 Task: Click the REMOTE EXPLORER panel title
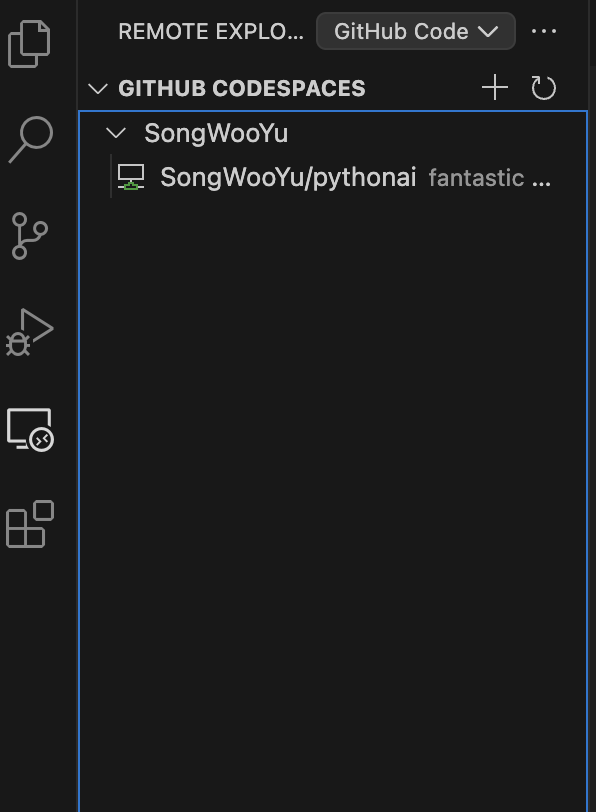point(194,31)
